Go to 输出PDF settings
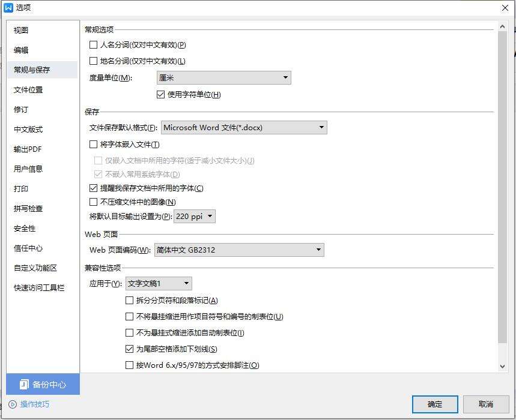The width and height of the screenshot is (516, 420). (43, 149)
